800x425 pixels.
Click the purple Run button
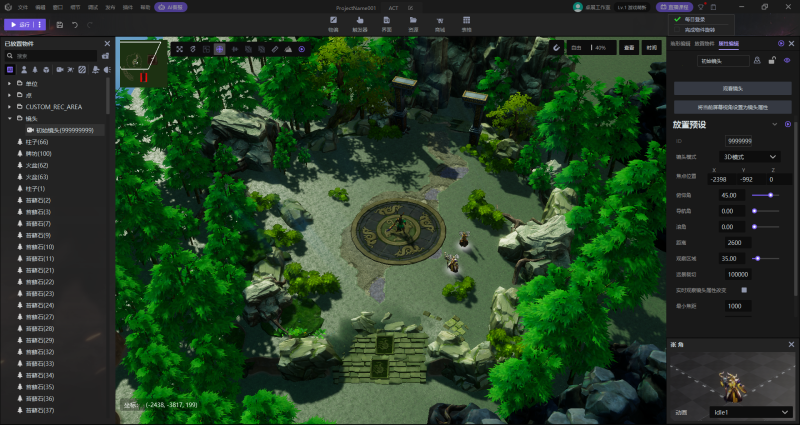(20, 24)
